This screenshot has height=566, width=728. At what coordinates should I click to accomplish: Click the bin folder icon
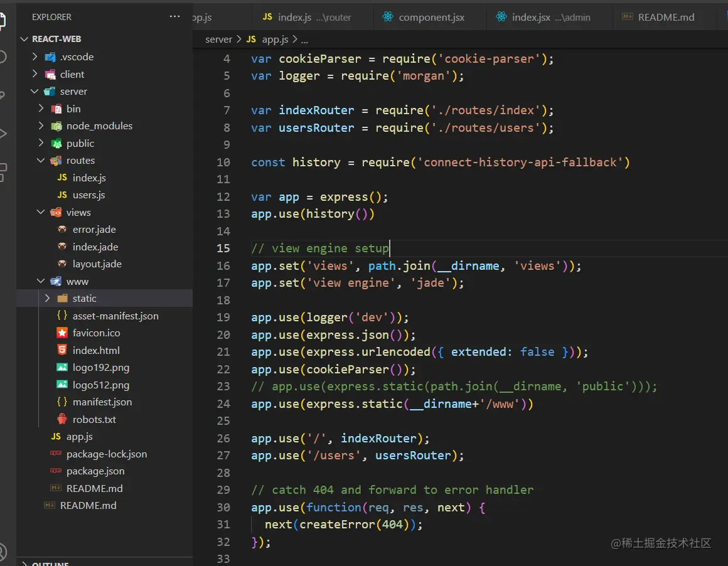(x=56, y=109)
